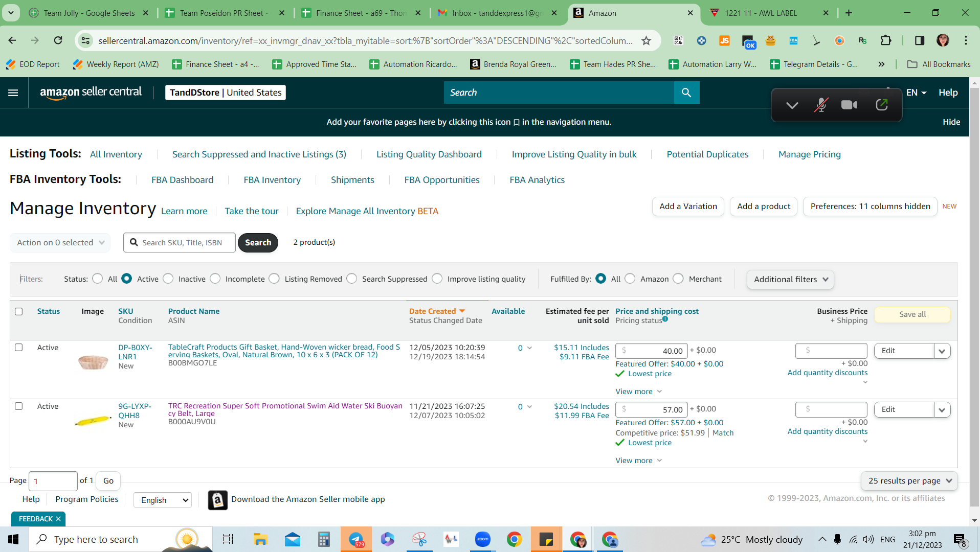Image resolution: width=980 pixels, height=552 pixels.
Task: Select the Search Suppressed status filter
Action: pos(352,279)
